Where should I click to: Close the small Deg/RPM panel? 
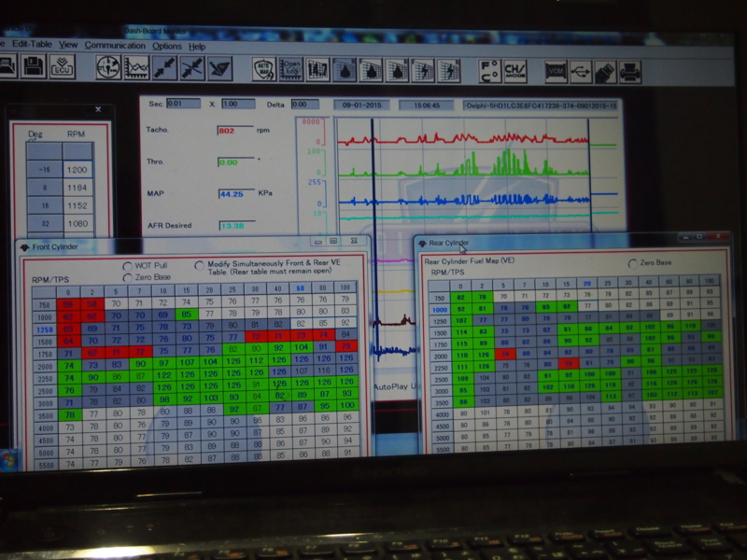click(x=98, y=109)
